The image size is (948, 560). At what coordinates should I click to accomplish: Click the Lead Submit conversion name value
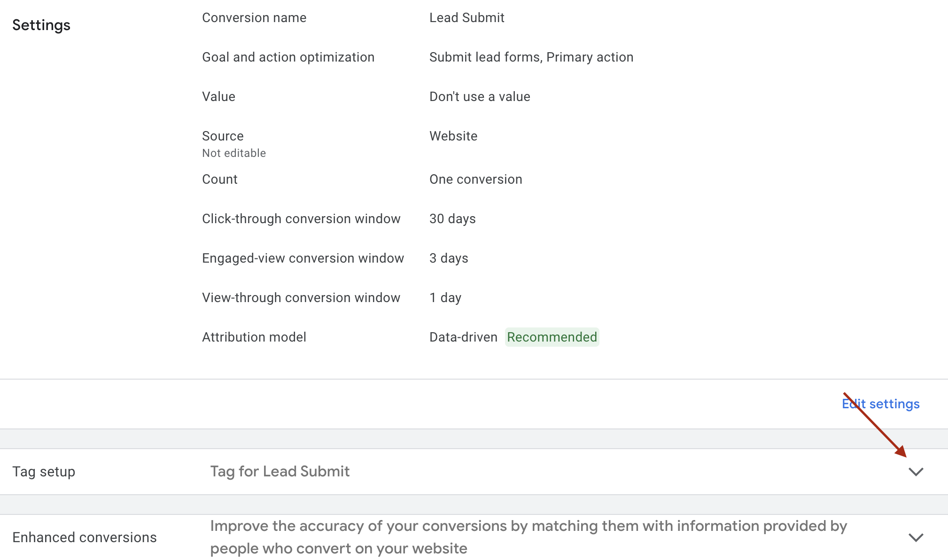click(466, 18)
